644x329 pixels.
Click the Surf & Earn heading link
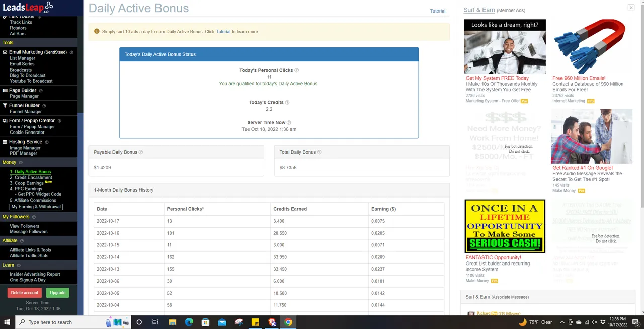tap(479, 10)
